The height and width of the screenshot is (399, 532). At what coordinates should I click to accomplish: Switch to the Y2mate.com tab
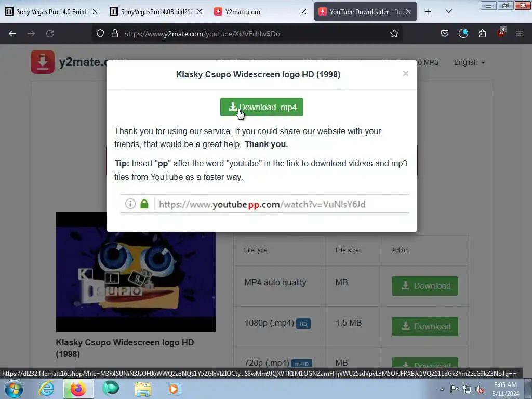coord(260,12)
